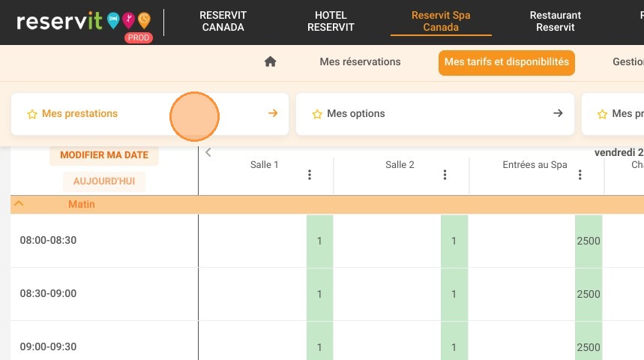
Task: Click the star icon beside Mes prestations
Action: (x=32, y=114)
